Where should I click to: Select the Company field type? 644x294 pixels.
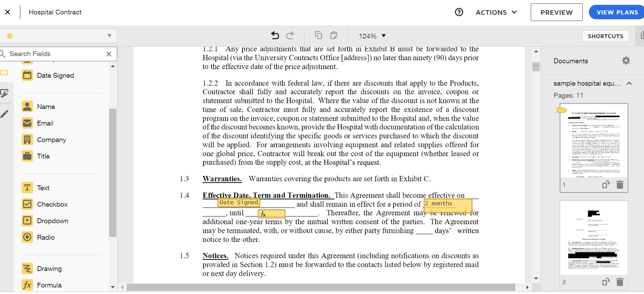click(44, 140)
